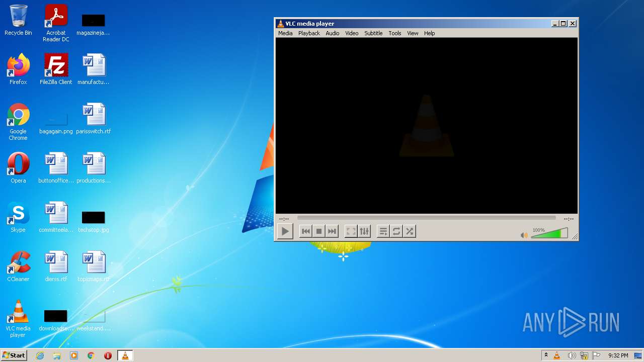Open the Audio menu in VLC
The width and height of the screenshot is (644, 362).
pyautogui.click(x=333, y=33)
